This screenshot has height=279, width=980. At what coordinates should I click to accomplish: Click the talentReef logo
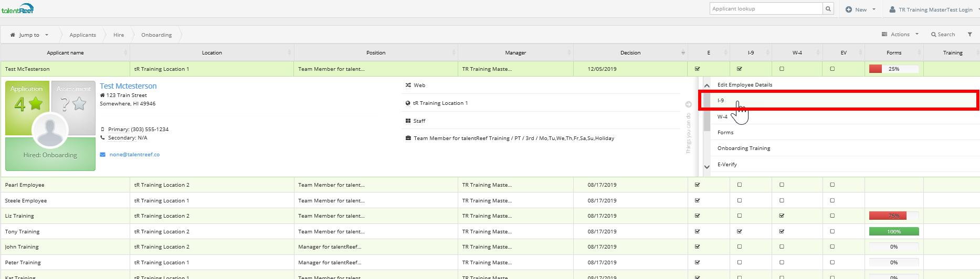pyautogui.click(x=18, y=9)
